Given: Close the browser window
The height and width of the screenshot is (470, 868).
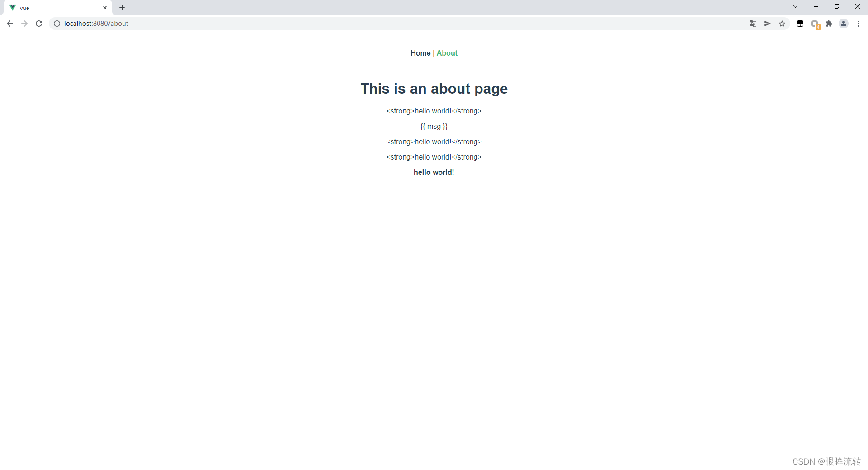Looking at the screenshot, I should 858,6.
